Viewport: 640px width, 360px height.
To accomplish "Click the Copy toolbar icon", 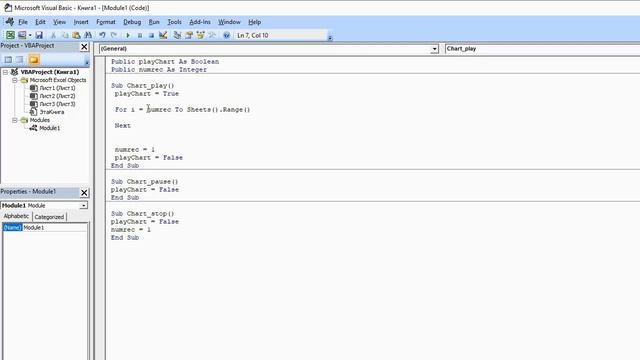I will pos(65,36).
